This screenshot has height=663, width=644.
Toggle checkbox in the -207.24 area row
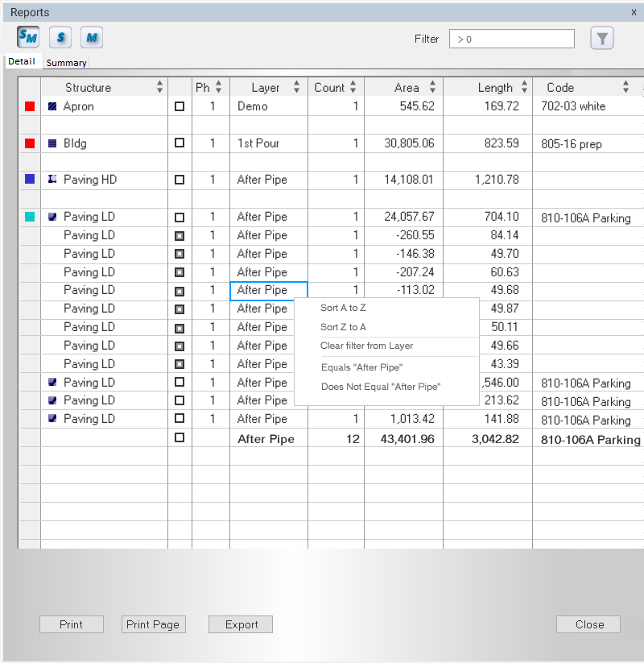click(x=180, y=272)
